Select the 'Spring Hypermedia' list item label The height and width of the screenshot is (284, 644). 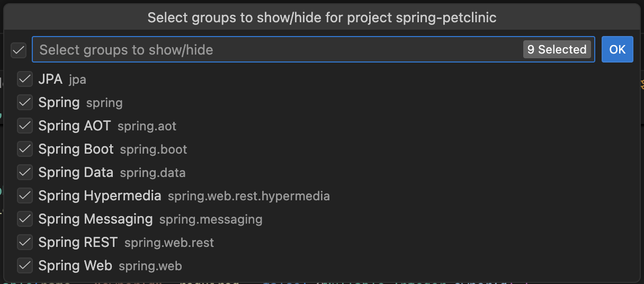100,196
